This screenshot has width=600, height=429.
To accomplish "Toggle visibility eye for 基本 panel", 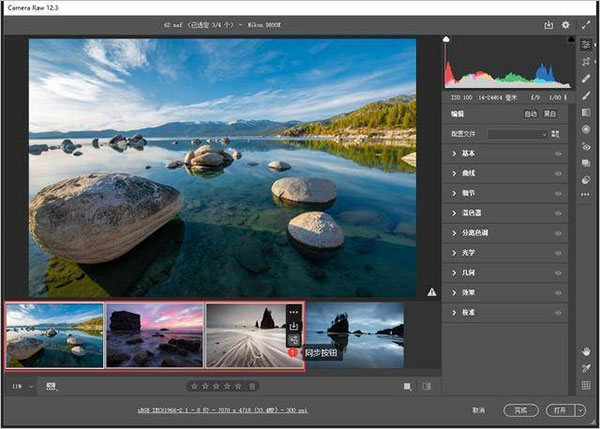I will (x=558, y=154).
